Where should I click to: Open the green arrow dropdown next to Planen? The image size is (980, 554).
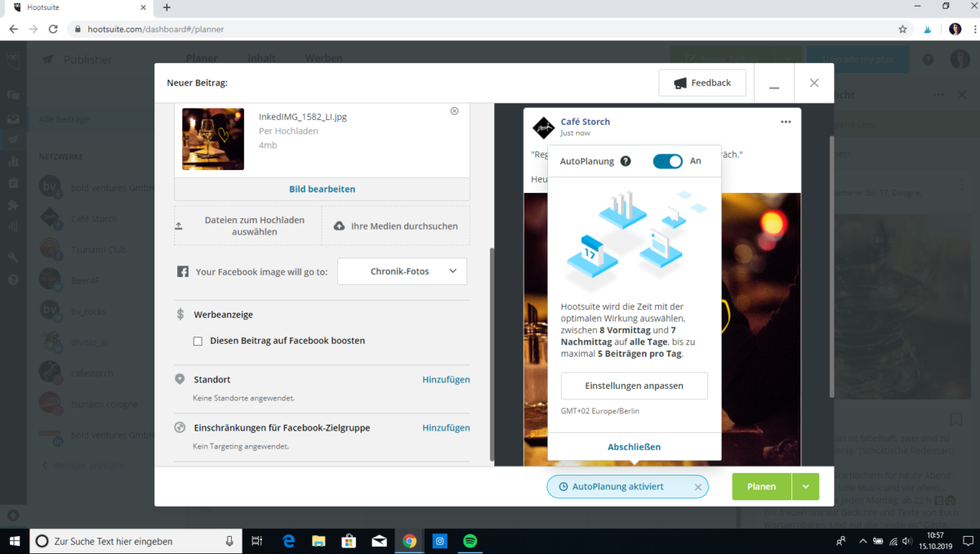coord(805,486)
